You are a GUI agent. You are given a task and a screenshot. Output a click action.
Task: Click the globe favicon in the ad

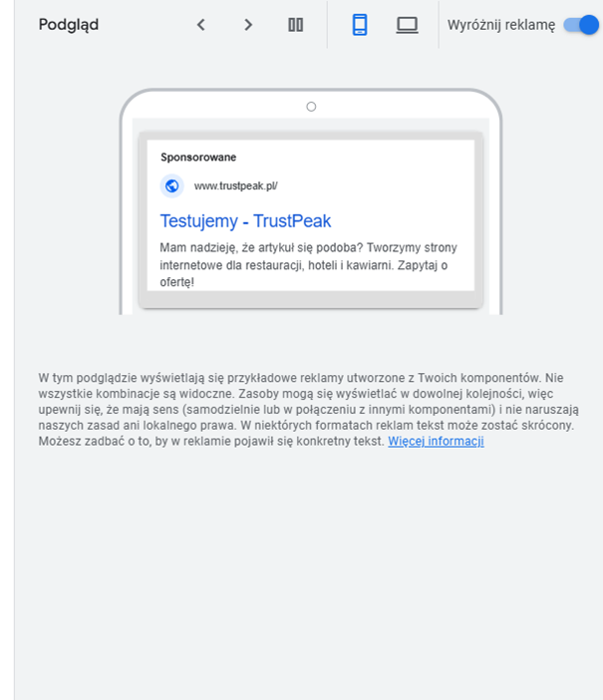point(171,185)
